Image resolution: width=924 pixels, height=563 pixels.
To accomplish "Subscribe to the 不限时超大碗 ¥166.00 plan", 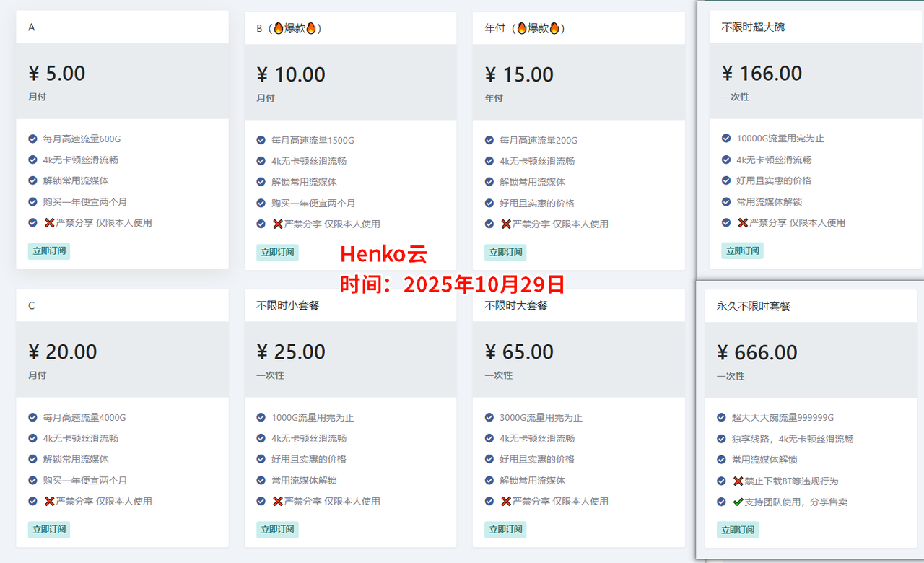I will (742, 250).
